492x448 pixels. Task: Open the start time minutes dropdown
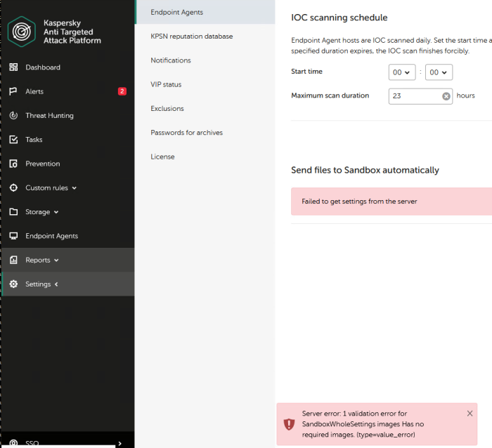point(439,72)
